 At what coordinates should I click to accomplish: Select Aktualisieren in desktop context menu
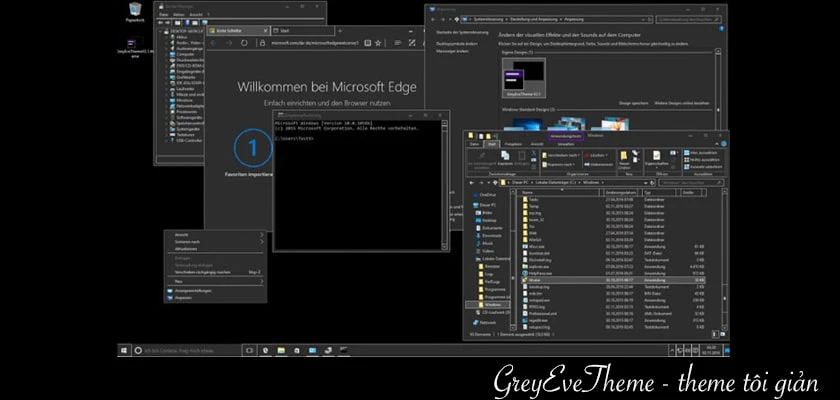click(x=215, y=249)
